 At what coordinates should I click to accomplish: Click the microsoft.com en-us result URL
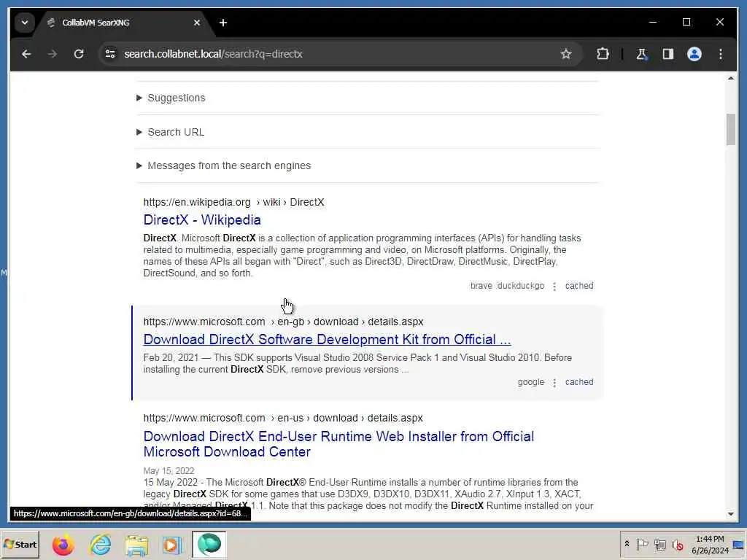pos(283,418)
